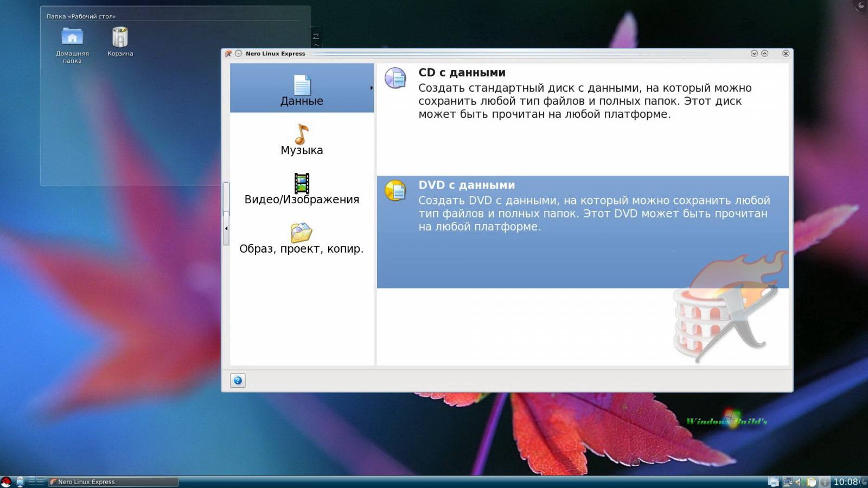Viewport: 868px width, 488px height.
Task: Close the Nero Linux Express window
Action: point(786,53)
